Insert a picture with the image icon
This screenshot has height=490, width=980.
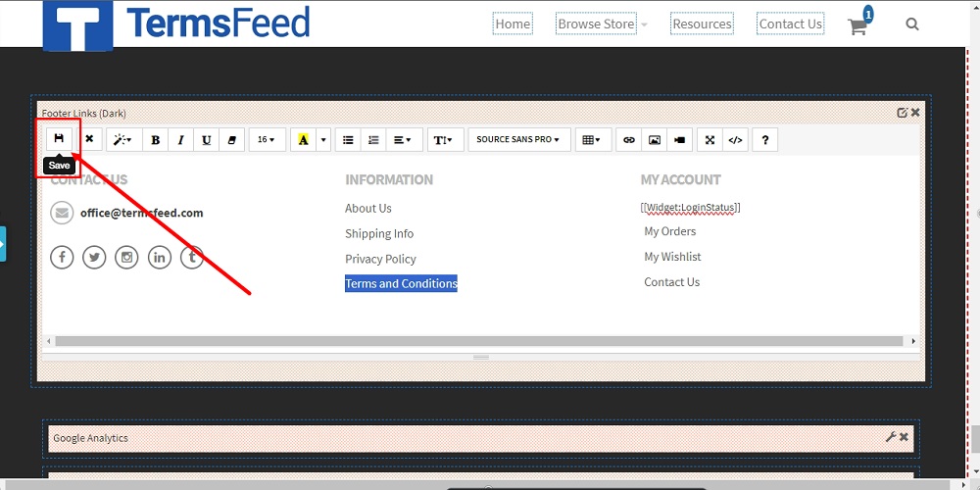(655, 139)
